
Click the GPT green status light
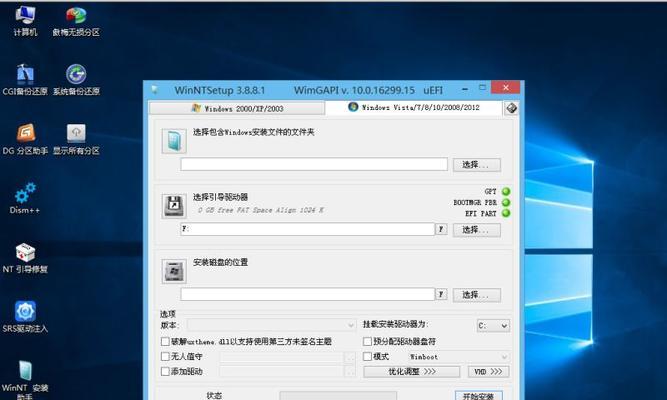click(x=506, y=191)
